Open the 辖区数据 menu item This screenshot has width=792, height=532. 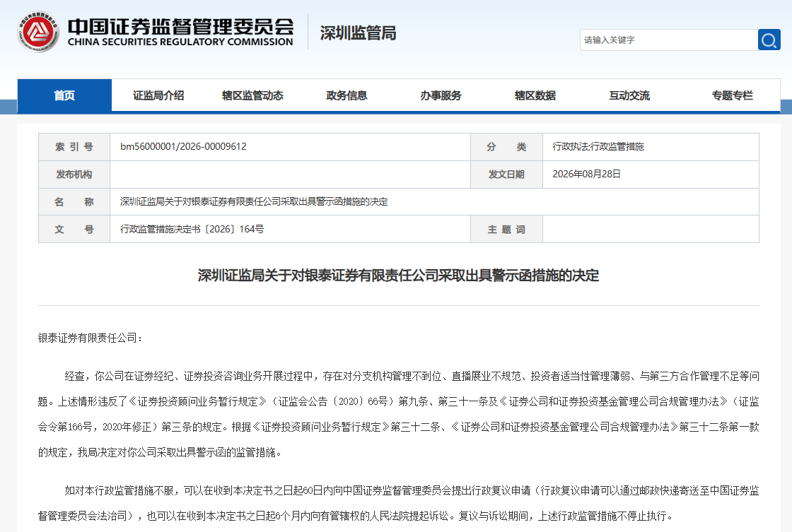click(x=535, y=95)
